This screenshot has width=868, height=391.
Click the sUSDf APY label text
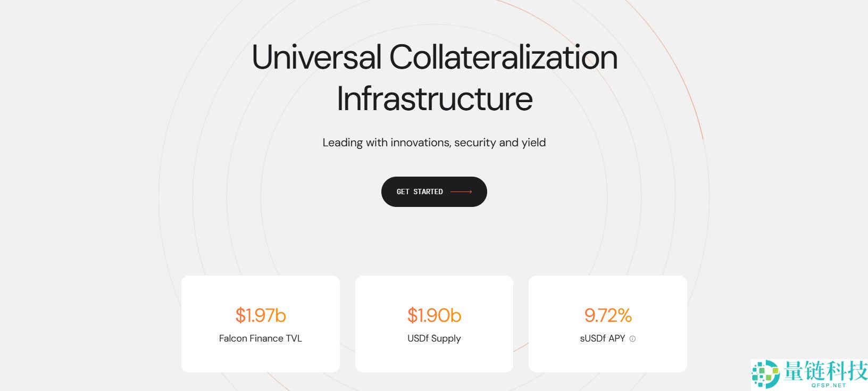coord(603,338)
